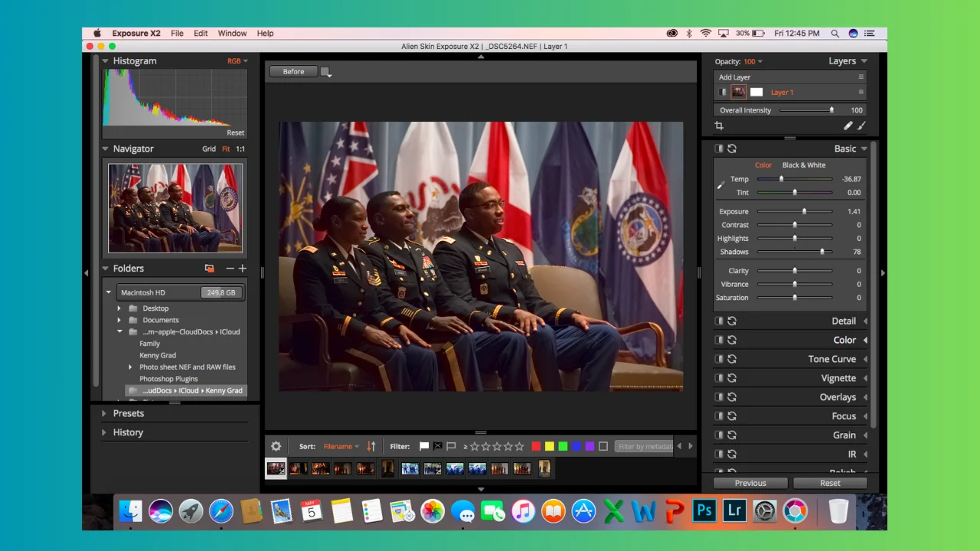Screen dimensions: 980x551
Task: Select the Kenny Grad folder
Action: pos(158,355)
